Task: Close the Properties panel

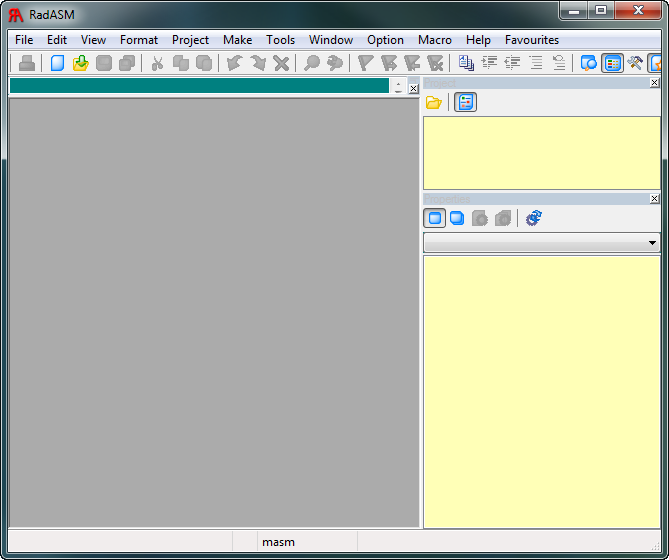Action: [654, 198]
